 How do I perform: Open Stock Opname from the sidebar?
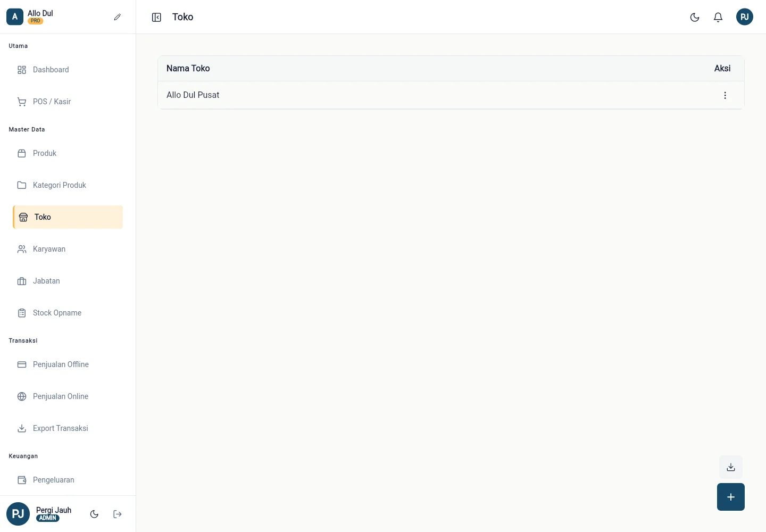(x=68, y=313)
